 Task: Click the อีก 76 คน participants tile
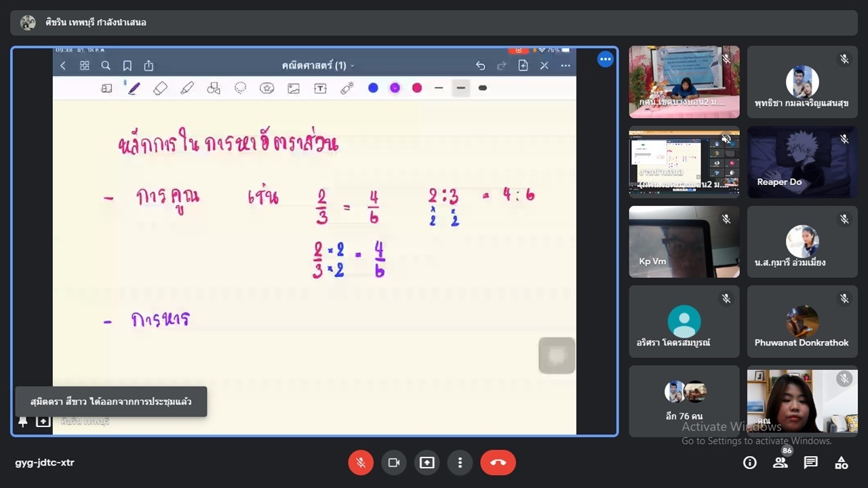pyautogui.click(x=684, y=401)
